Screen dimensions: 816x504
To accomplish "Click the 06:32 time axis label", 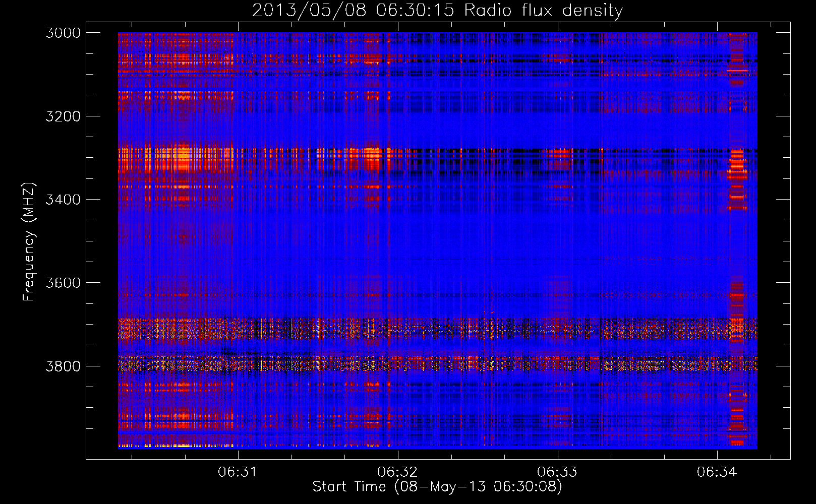I will tap(398, 472).
